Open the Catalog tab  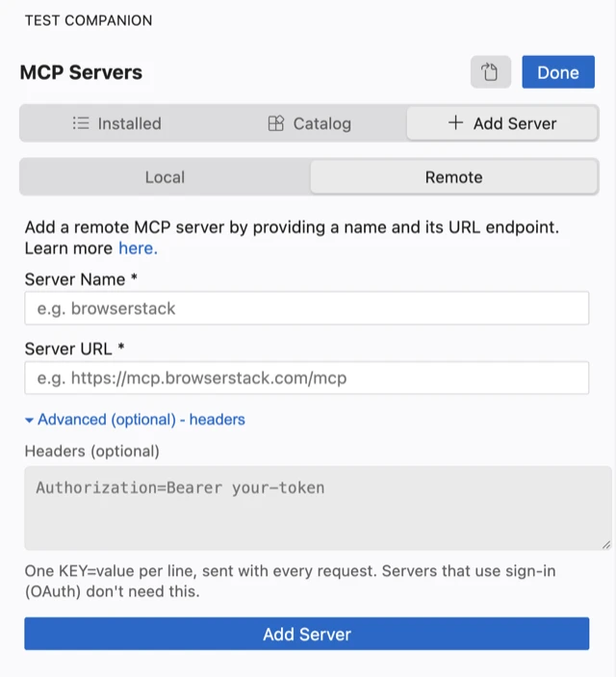pyautogui.click(x=309, y=123)
